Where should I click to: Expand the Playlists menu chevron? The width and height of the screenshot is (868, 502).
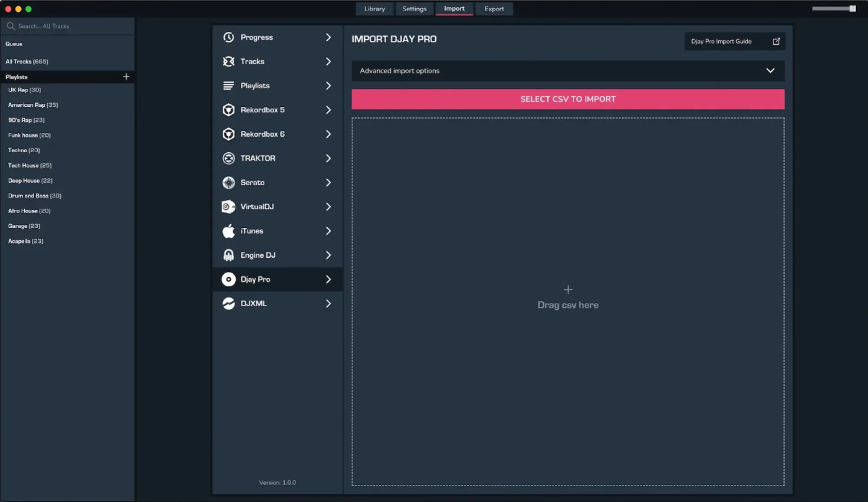point(328,86)
